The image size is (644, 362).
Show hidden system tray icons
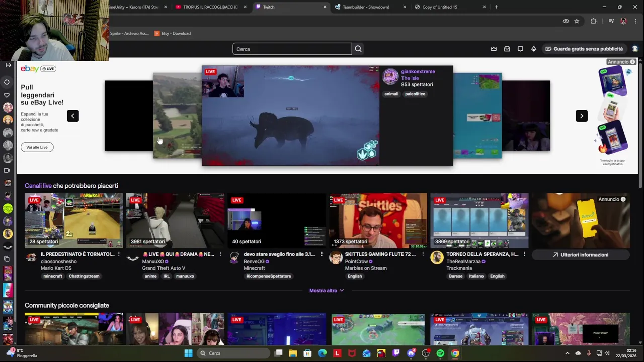coord(567,353)
